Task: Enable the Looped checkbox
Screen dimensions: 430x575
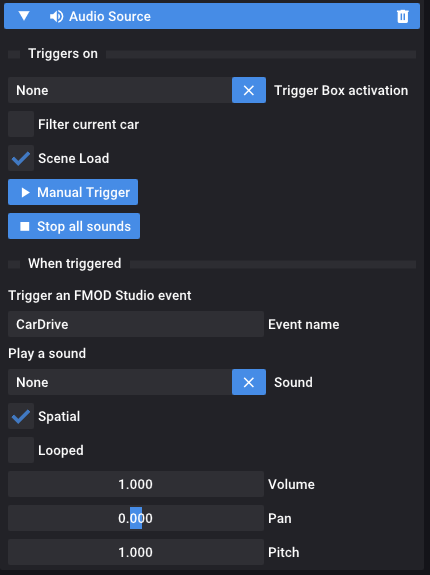Action: (x=21, y=450)
